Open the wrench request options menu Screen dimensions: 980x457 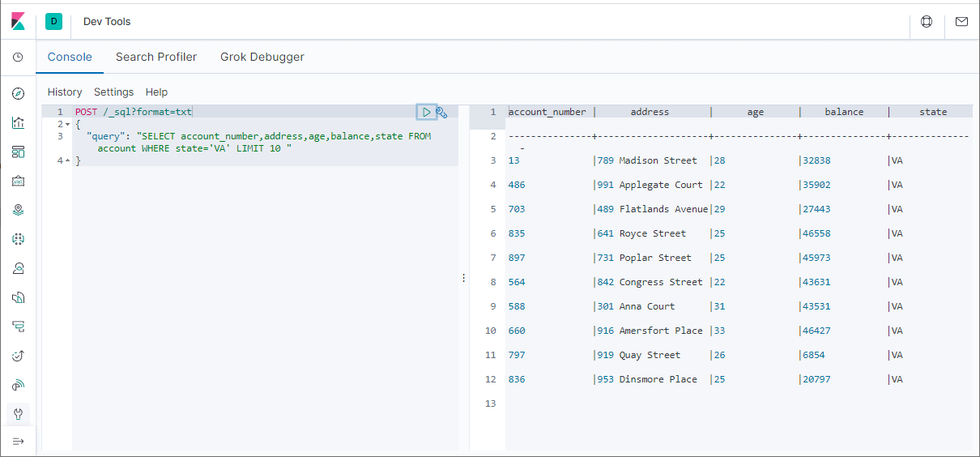point(441,112)
